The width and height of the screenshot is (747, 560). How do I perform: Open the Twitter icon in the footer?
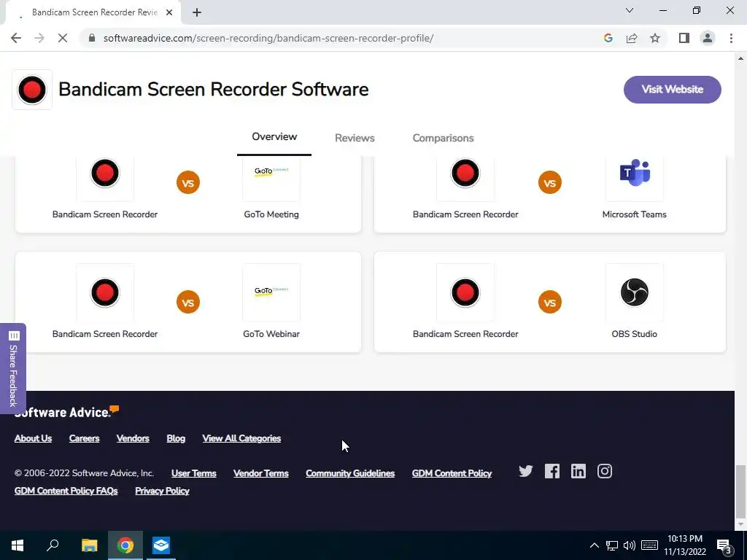click(525, 472)
